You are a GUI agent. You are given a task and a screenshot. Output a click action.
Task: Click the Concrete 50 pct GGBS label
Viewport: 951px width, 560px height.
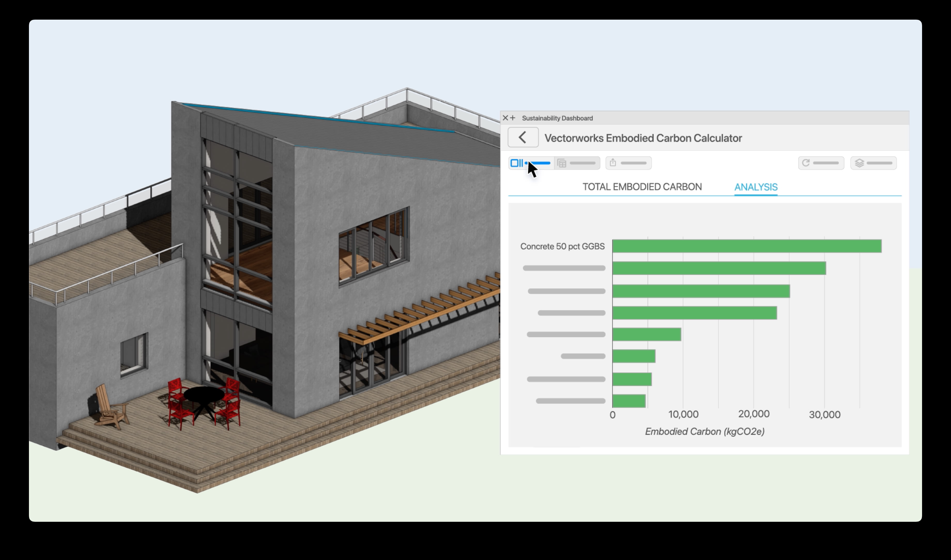click(x=562, y=246)
